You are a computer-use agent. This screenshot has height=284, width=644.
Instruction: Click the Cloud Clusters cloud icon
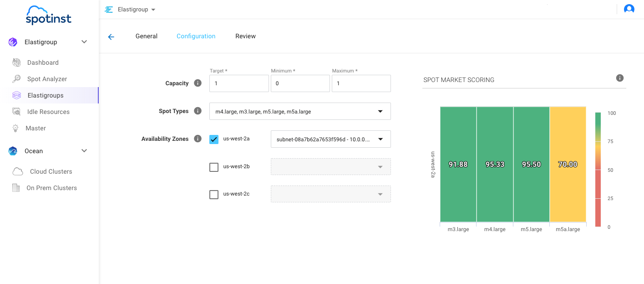point(18,171)
